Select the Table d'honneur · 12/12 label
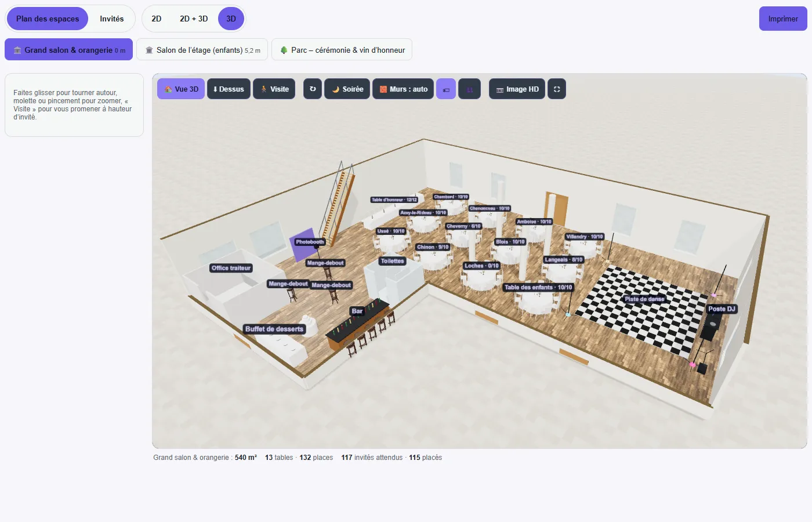 point(394,200)
